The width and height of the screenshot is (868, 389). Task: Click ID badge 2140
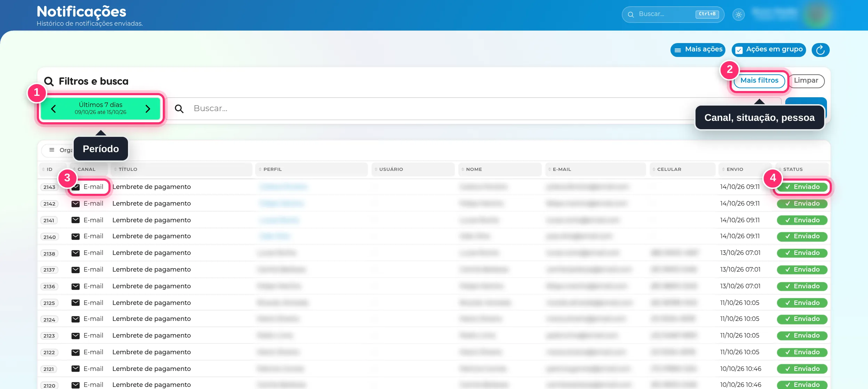click(49, 237)
